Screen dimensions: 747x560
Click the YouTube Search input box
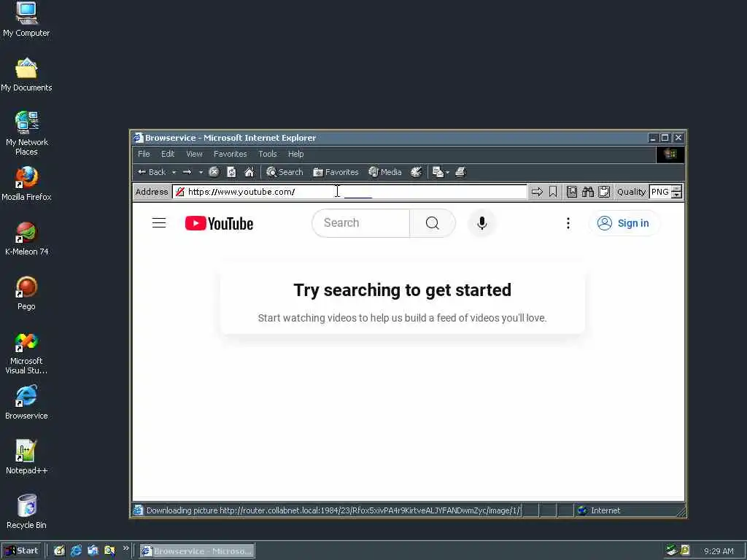[360, 223]
